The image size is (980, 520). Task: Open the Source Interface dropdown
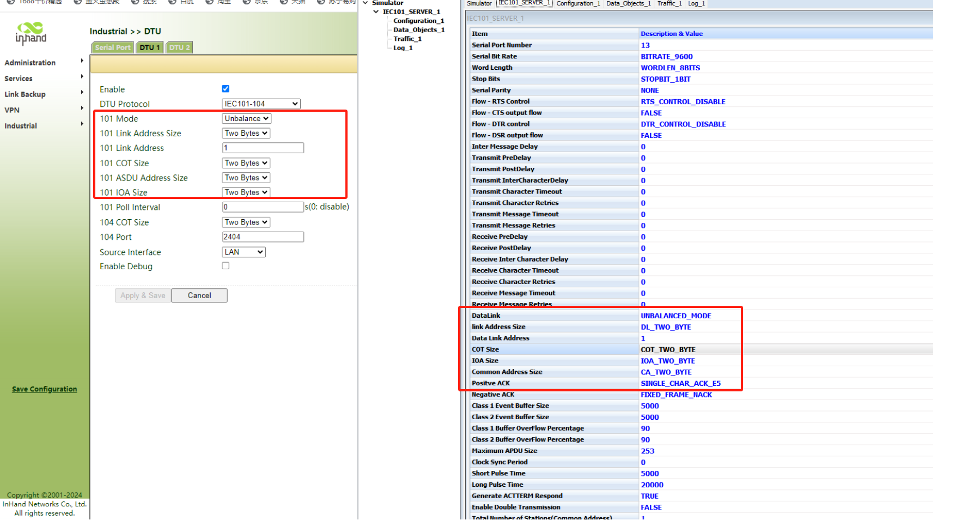[x=244, y=252]
